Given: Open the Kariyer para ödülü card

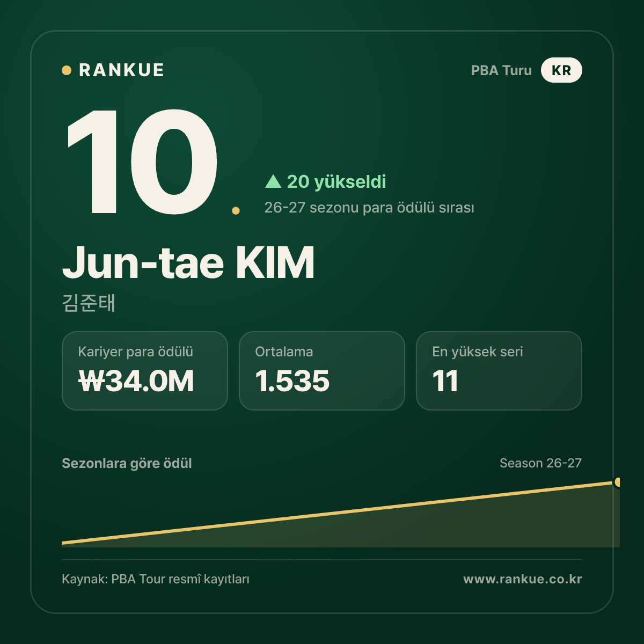Looking at the screenshot, I should [145, 371].
